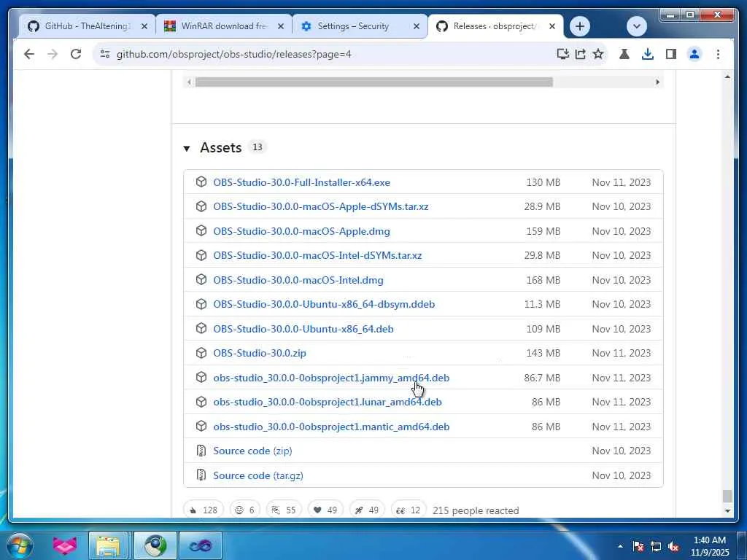Viewport: 747px width, 560px height.
Task: Click left arrow of horizontal scrollbar
Action: click(189, 82)
